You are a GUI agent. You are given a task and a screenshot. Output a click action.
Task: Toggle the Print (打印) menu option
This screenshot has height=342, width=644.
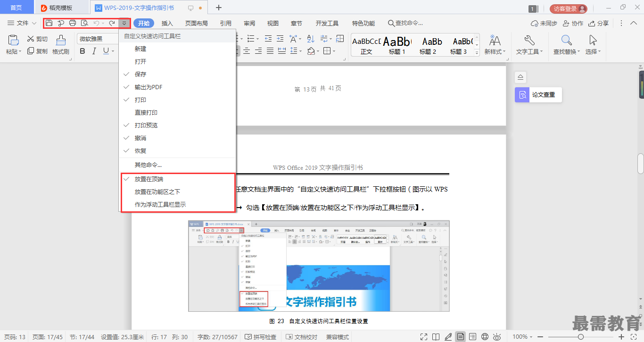(x=177, y=100)
